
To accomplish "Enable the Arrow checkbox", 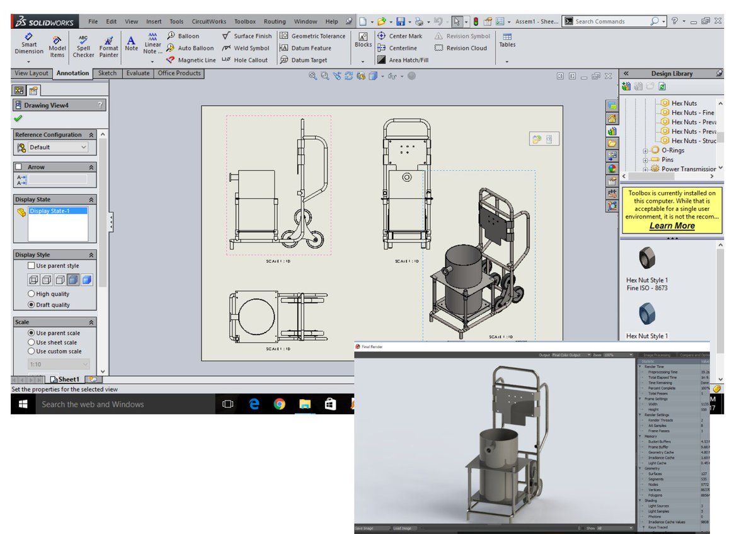I will pyautogui.click(x=19, y=167).
